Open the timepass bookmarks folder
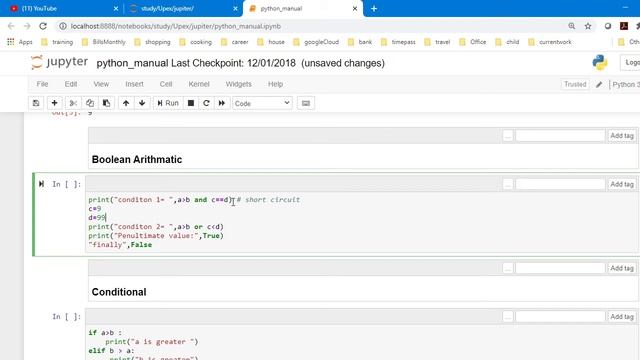The height and width of the screenshot is (360, 640). [398, 42]
